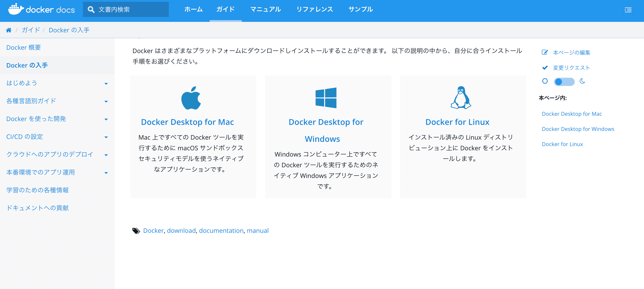Click the Windows logo icon
Image resolution: width=644 pixels, height=289 pixels.
click(x=326, y=98)
